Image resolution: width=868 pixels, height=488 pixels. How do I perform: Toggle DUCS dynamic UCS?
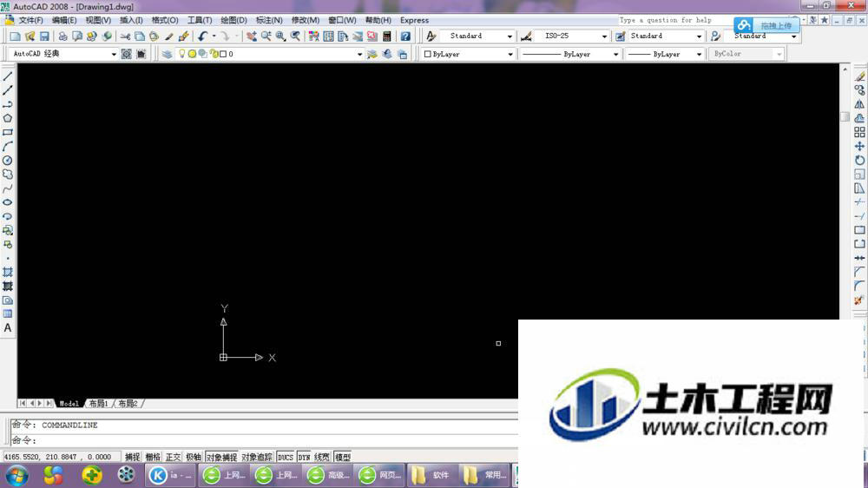pos(285,457)
